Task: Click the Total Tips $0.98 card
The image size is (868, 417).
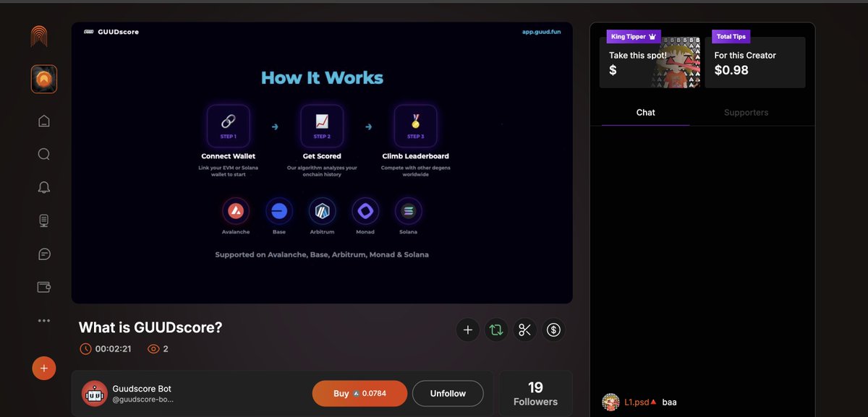Action: click(755, 62)
